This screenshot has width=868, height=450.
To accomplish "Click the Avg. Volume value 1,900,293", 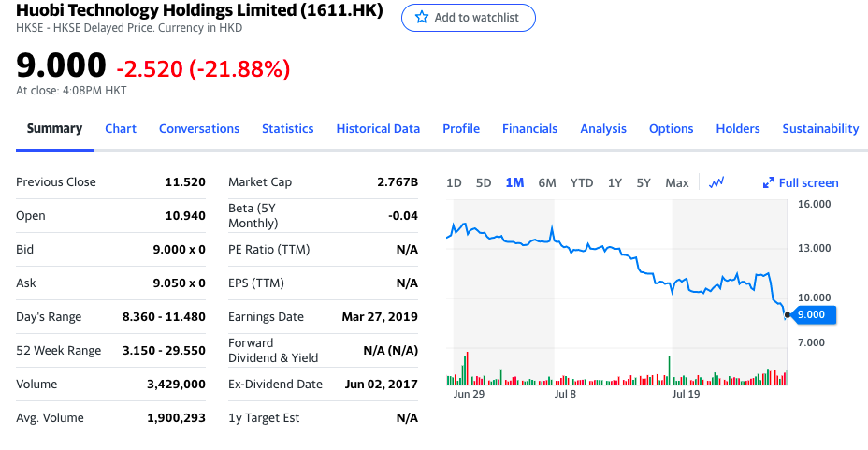I will point(176,418).
